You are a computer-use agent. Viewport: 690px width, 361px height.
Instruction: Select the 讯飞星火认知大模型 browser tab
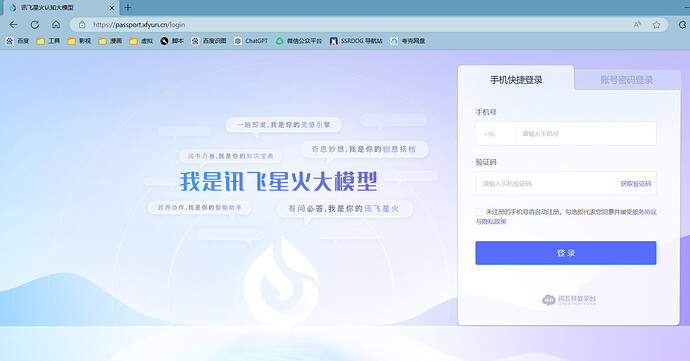(62, 8)
